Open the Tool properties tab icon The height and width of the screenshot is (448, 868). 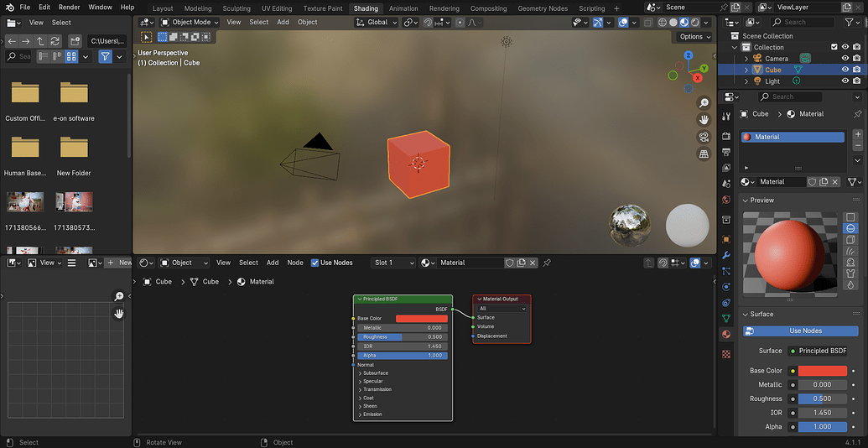(x=726, y=116)
